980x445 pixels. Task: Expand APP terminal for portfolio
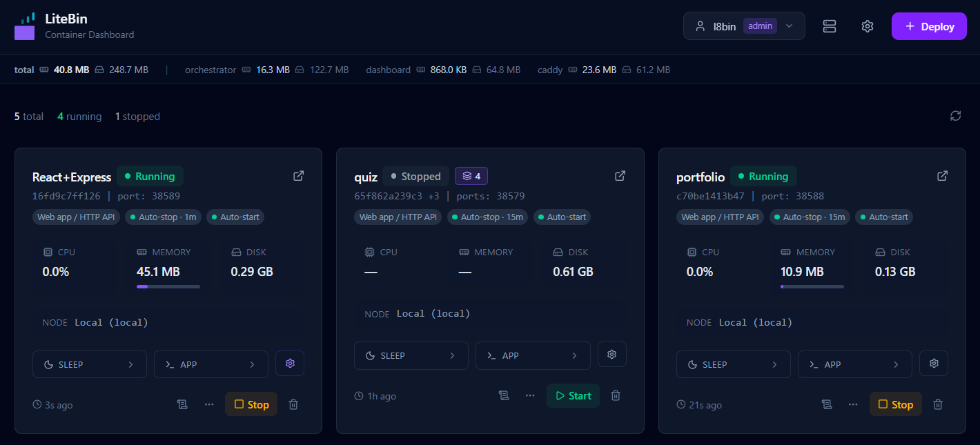[855, 364]
